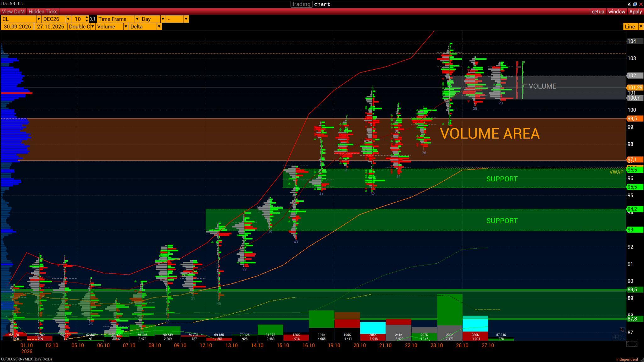
Task: Click the orange 97,1 price level tag
Action: [634, 160]
